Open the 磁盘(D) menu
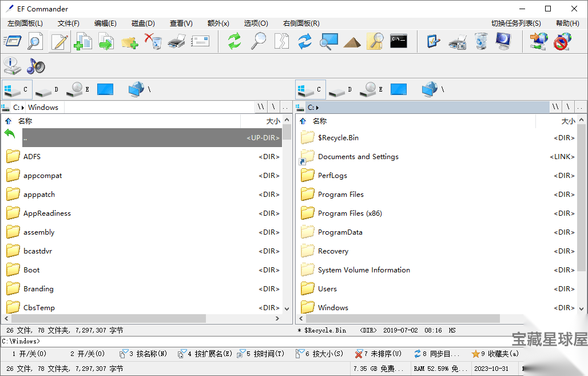 click(143, 23)
